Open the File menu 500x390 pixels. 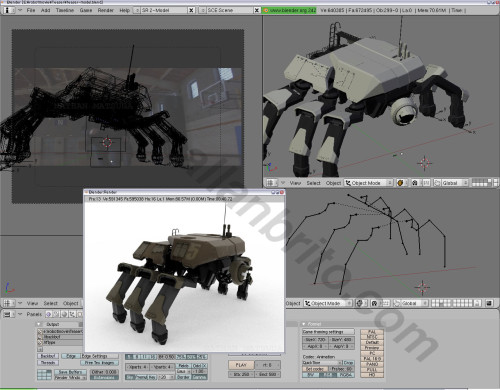[x=31, y=10]
